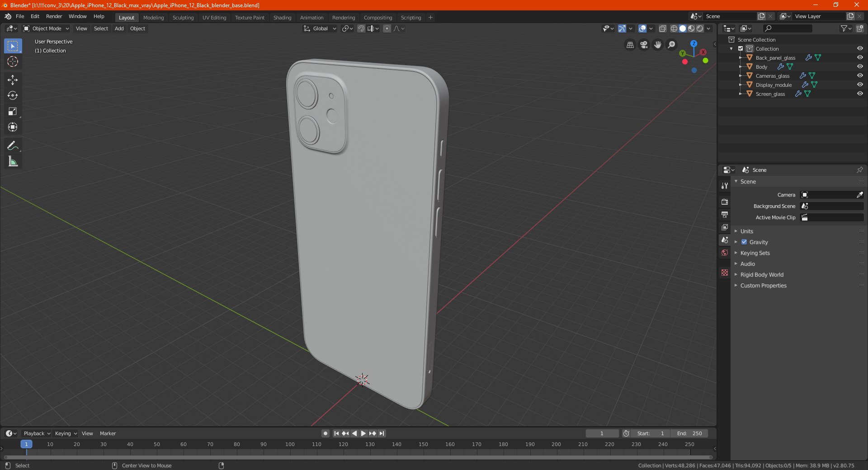
Task: Switch to rendered shading mode
Action: 700,28
